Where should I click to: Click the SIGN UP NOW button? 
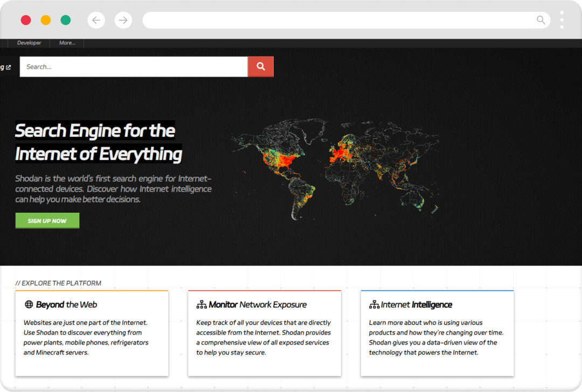pyautogui.click(x=47, y=221)
